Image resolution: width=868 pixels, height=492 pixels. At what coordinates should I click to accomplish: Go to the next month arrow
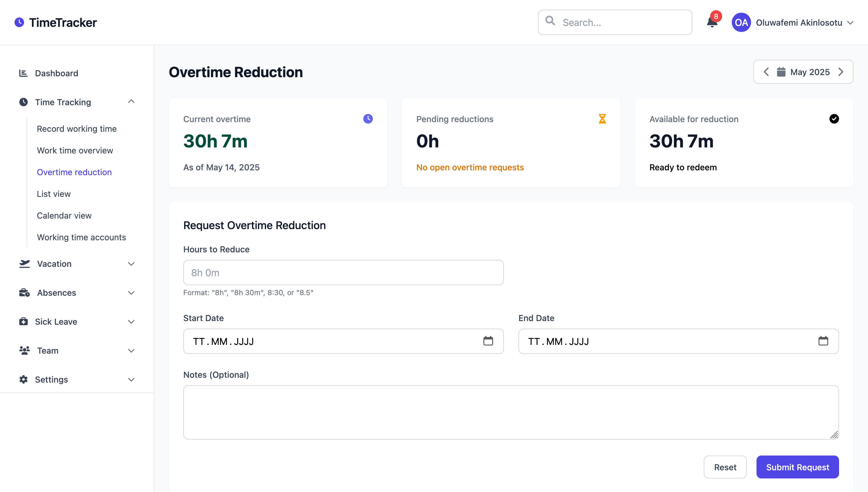(841, 72)
